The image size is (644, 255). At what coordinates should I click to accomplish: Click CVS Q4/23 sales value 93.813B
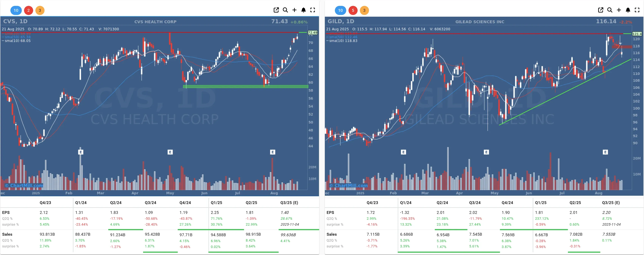47,234
